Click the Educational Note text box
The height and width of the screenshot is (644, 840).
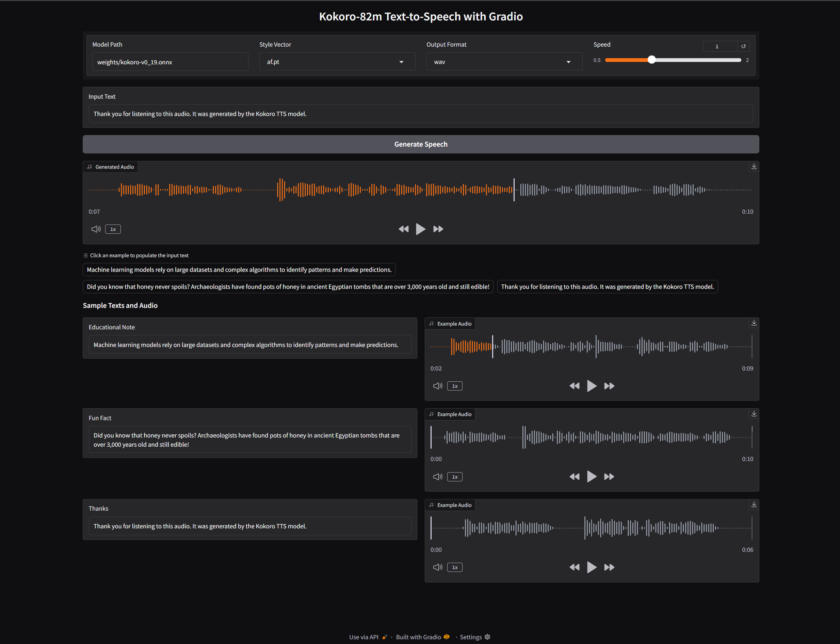pyautogui.click(x=250, y=345)
